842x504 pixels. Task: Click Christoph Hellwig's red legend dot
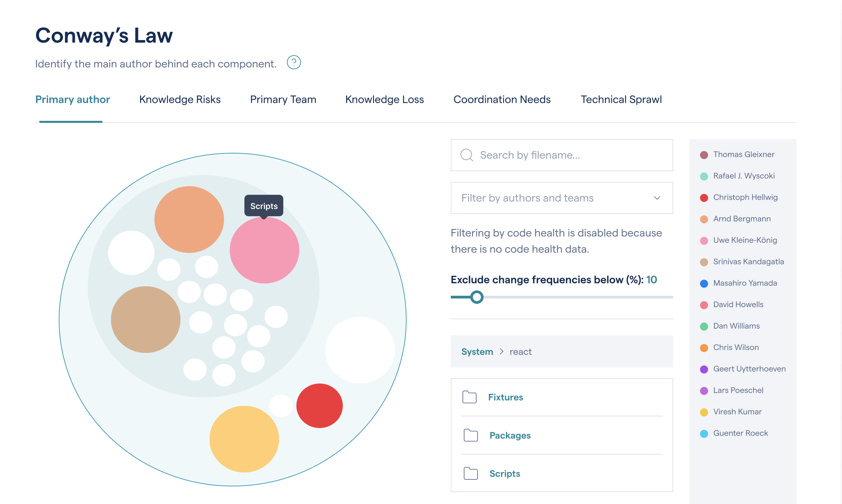tap(704, 197)
